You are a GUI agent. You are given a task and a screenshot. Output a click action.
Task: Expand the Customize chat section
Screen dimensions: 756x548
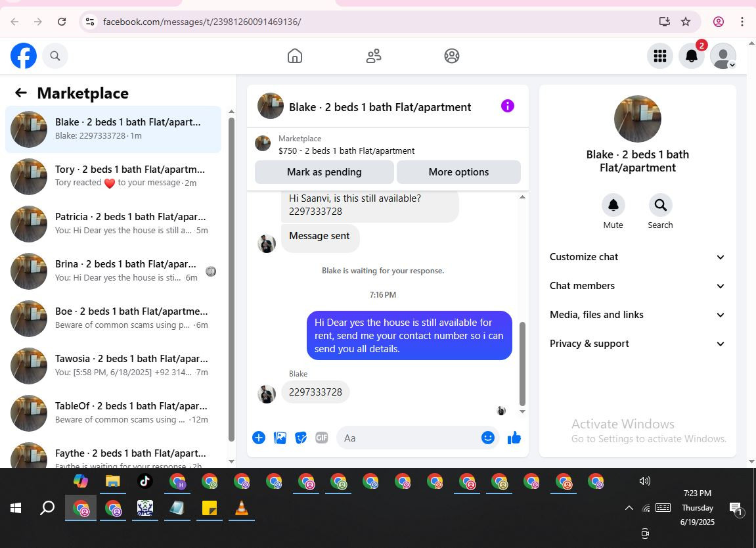637,257
